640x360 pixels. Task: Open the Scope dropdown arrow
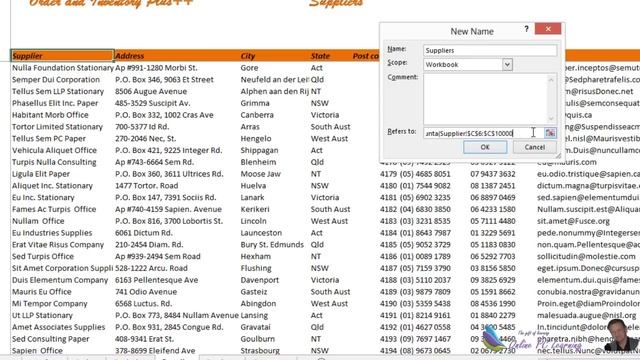(507, 64)
